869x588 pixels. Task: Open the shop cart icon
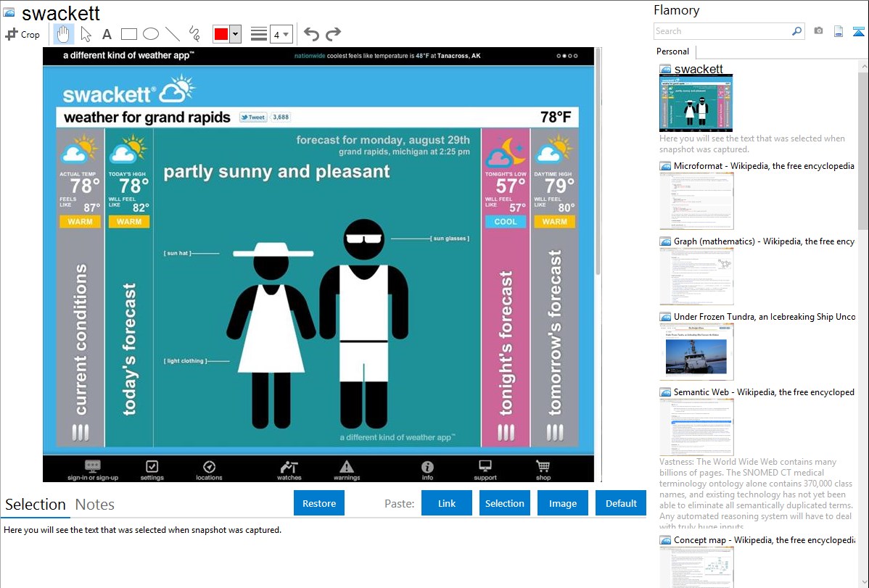pyautogui.click(x=543, y=470)
